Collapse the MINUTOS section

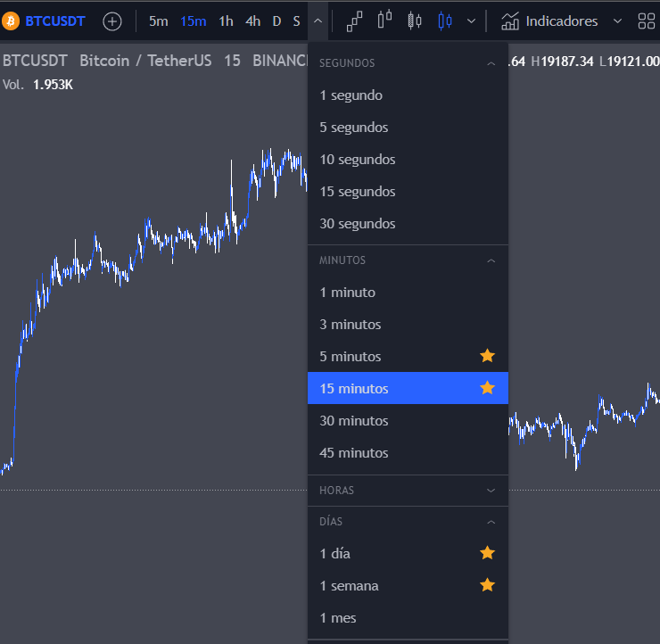(x=408, y=260)
